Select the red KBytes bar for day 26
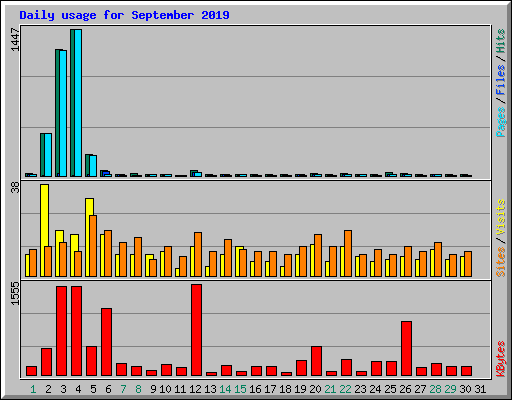The image size is (512, 400). tap(406, 349)
